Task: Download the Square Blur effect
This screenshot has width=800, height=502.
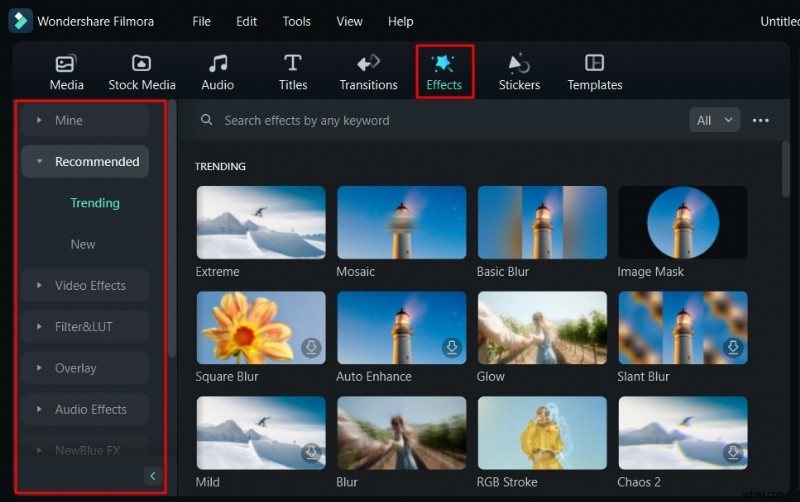Action: [311, 347]
